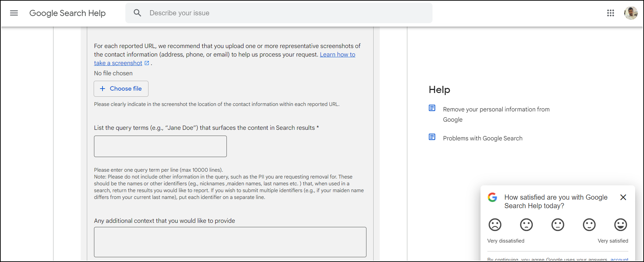Click the No file chosen text
Image resolution: width=644 pixels, height=262 pixels.
click(113, 73)
